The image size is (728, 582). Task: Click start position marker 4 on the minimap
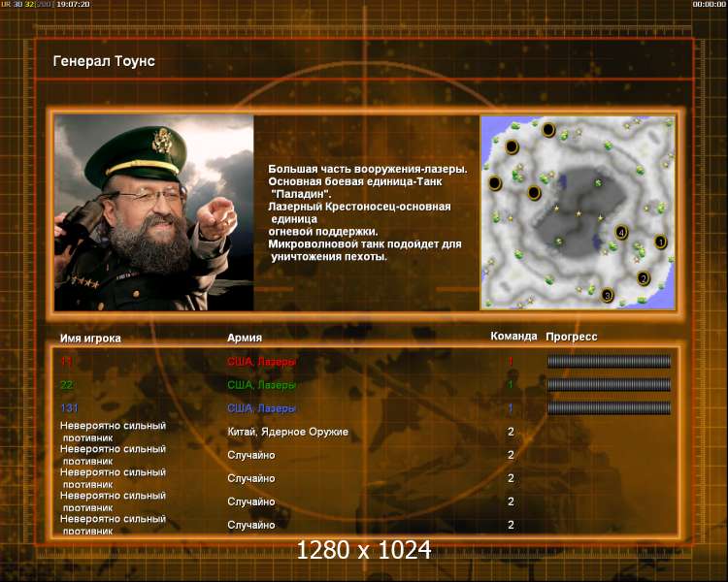click(x=621, y=232)
